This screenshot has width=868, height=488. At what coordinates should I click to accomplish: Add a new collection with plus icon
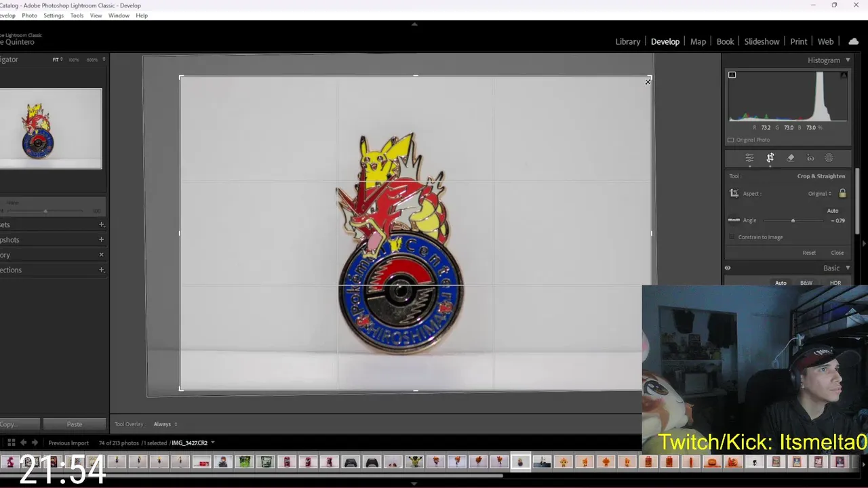(102, 270)
